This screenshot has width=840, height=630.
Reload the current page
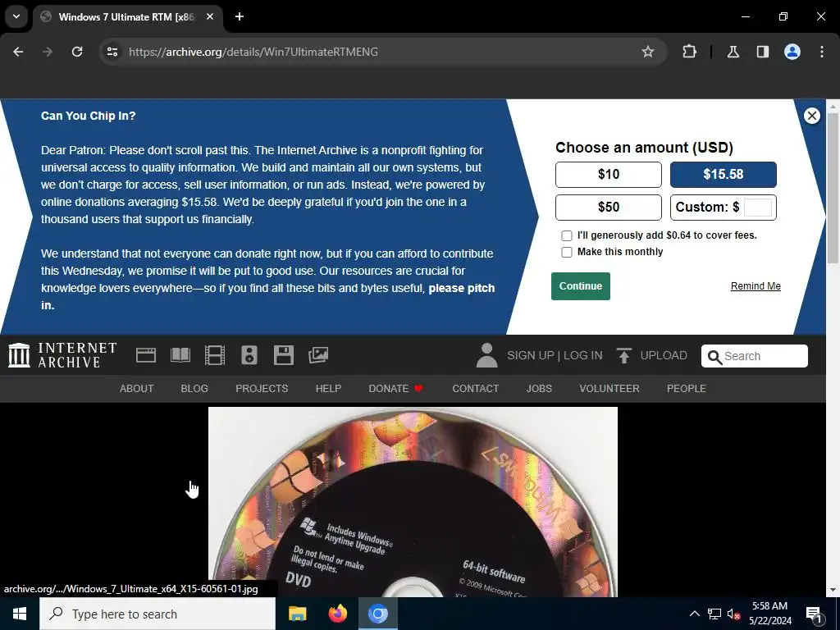click(77, 52)
